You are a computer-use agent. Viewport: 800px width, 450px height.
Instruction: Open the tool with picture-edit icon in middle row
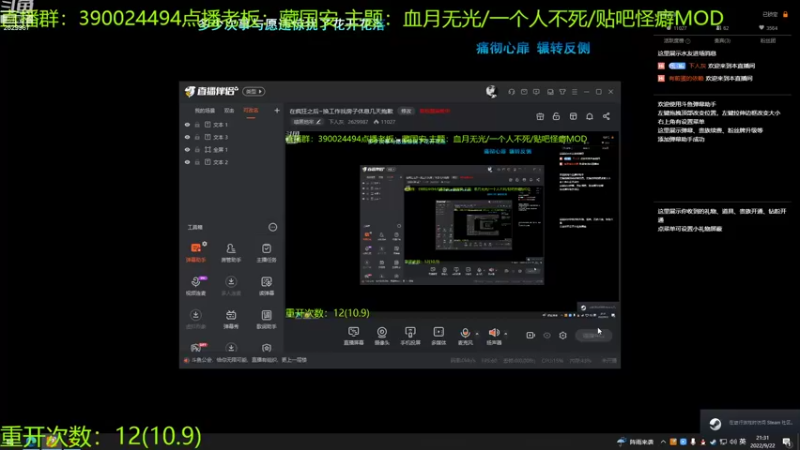pyautogui.click(x=266, y=285)
